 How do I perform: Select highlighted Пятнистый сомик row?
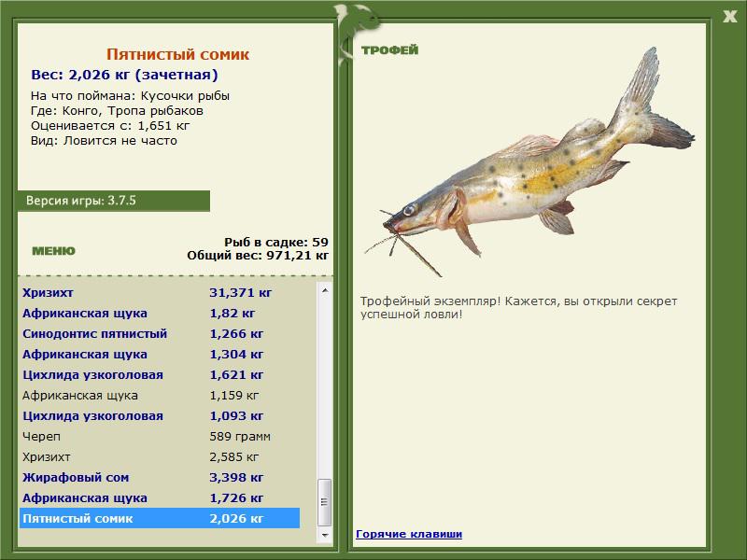[160, 518]
